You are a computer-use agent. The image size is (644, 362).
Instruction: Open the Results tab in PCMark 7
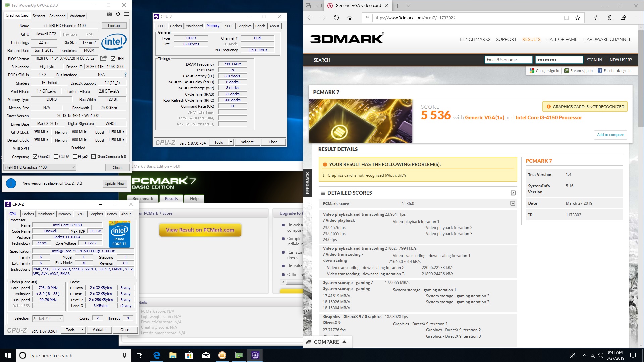171,199
